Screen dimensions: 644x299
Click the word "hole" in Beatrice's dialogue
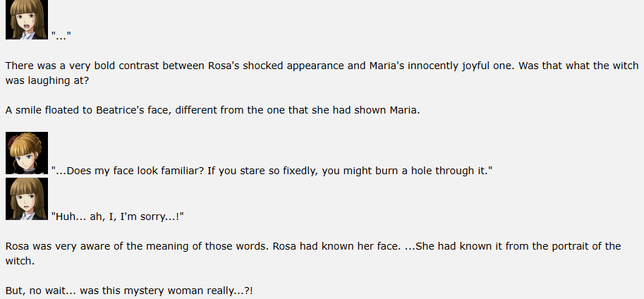pyautogui.click(x=423, y=171)
